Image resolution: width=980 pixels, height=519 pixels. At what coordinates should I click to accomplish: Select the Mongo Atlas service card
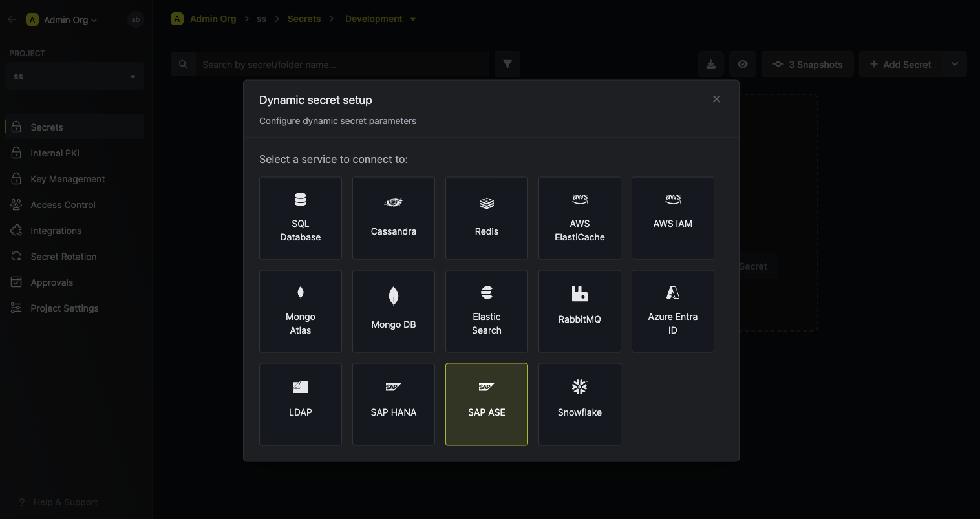(x=301, y=311)
